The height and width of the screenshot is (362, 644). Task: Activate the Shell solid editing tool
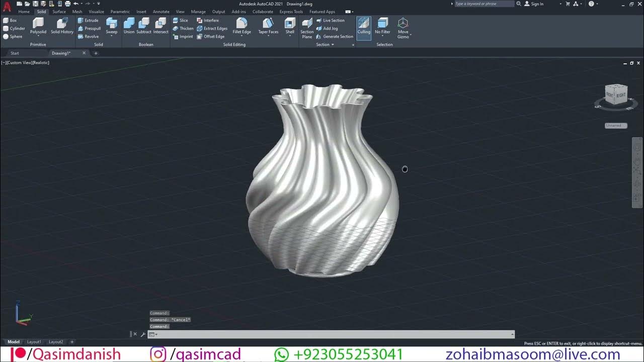click(290, 26)
